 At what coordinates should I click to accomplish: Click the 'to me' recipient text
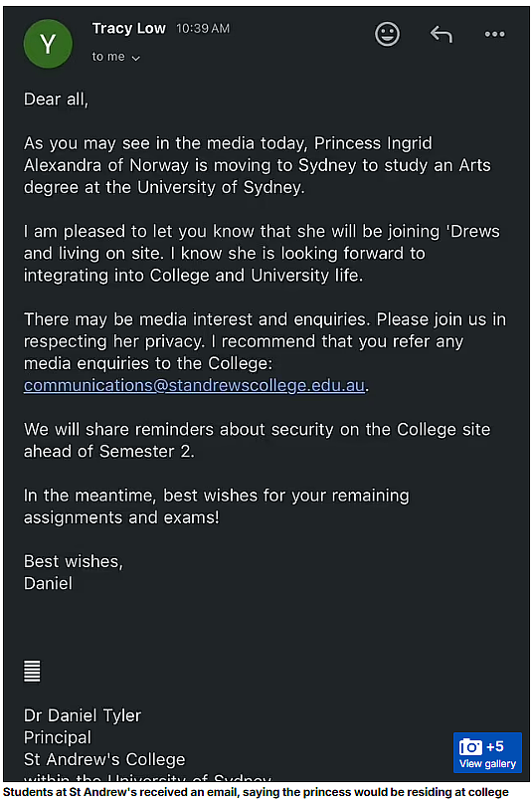(x=108, y=57)
